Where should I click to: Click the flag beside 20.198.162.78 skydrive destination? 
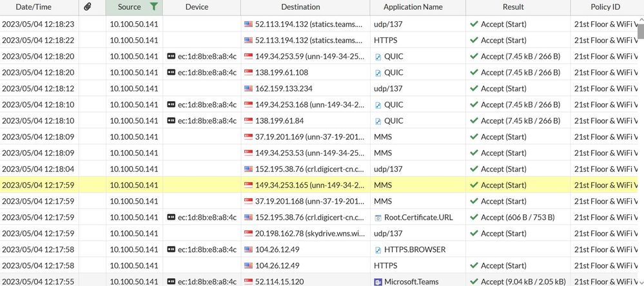(x=249, y=233)
